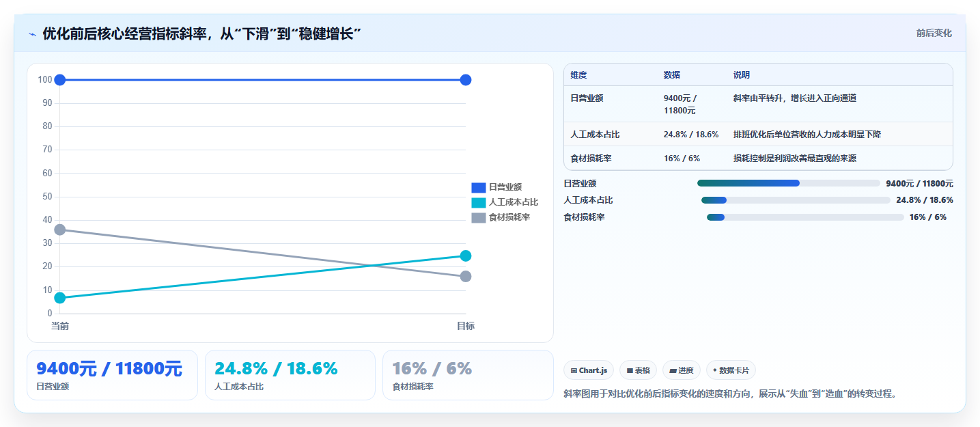Screen dimensions: 980x427
Task: Click the 50 value on the y-axis
Action: tap(47, 197)
